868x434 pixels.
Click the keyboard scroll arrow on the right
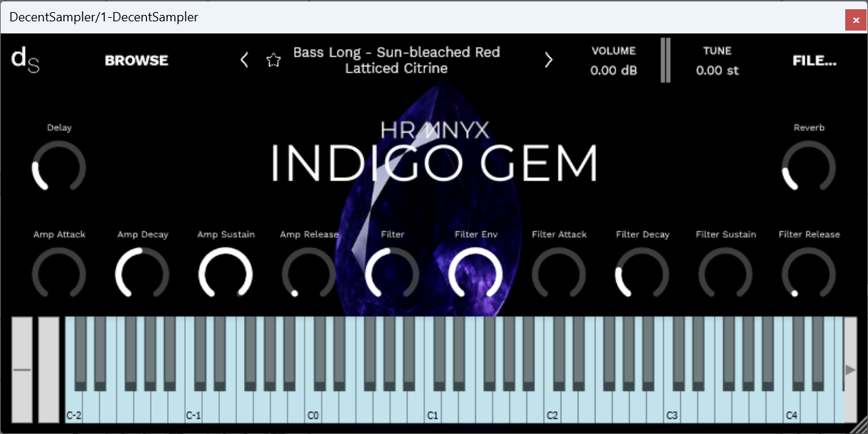point(851,369)
